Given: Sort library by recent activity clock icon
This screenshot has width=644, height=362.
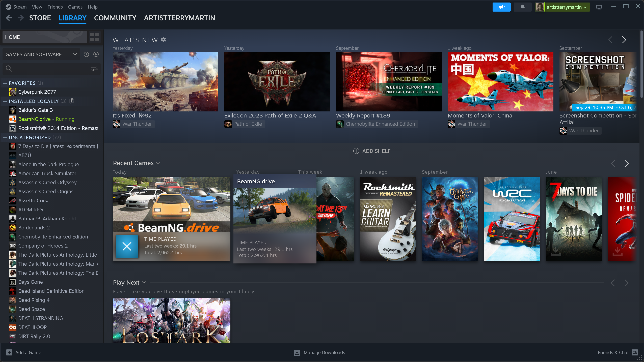Looking at the screenshot, I should tap(86, 54).
